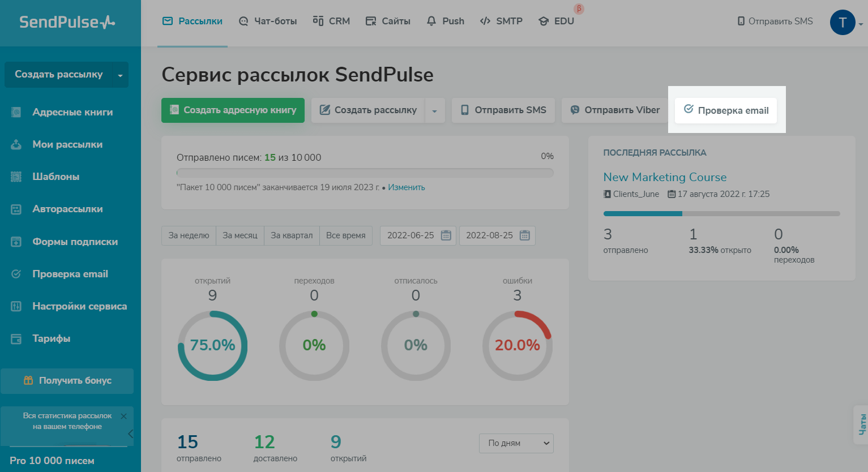Click the Отправить Viber button
Screen dimensions: 868x472
tap(614, 110)
